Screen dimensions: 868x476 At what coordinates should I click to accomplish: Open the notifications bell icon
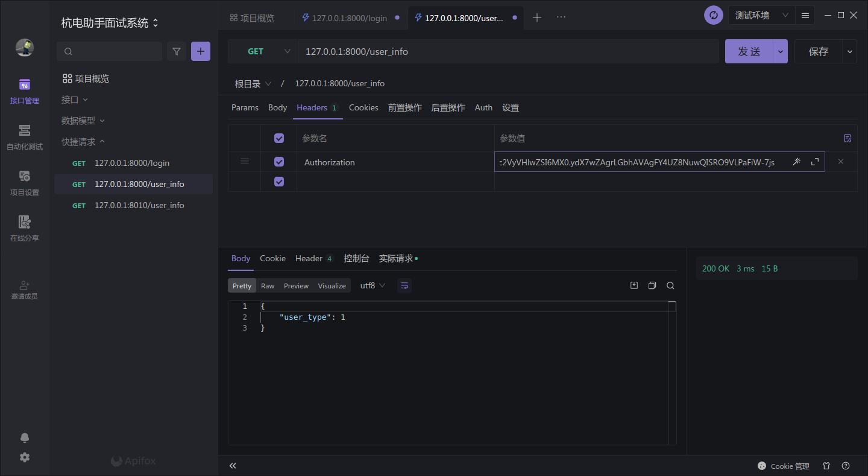tap(25, 438)
